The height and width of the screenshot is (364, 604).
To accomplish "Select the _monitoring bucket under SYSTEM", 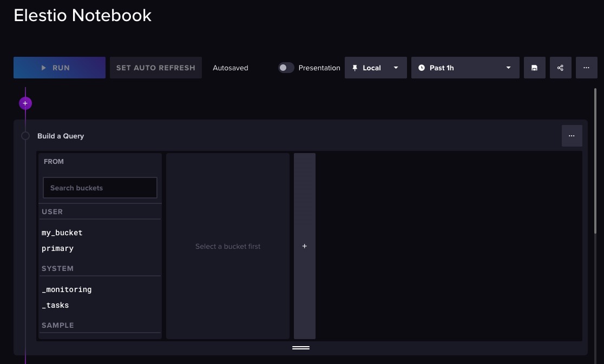I will (x=67, y=289).
